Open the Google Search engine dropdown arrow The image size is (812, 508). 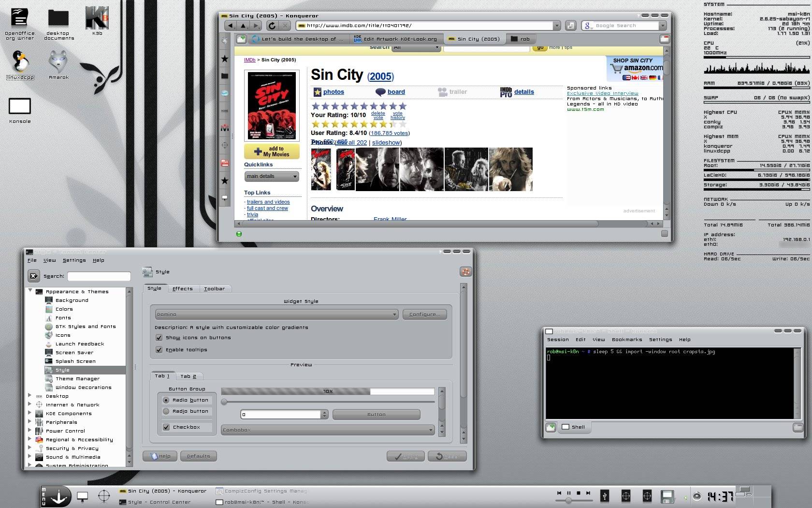(662, 26)
